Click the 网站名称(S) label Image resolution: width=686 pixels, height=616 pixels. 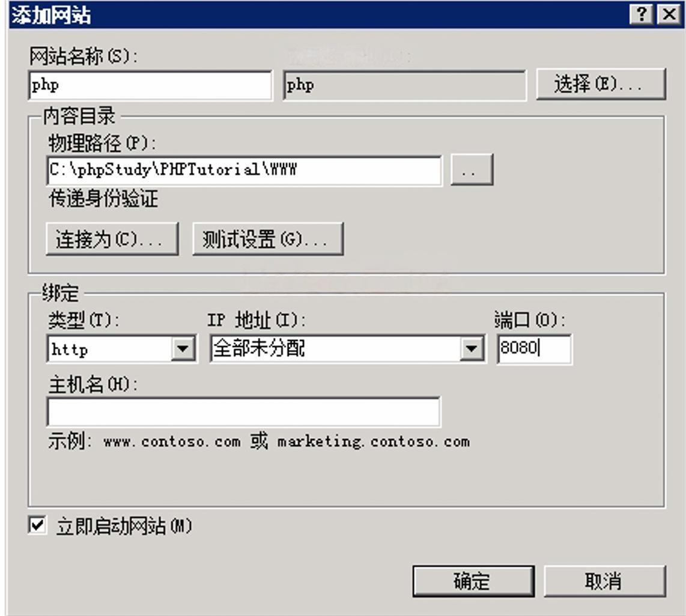pyautogui.click(x=83, y=56)
